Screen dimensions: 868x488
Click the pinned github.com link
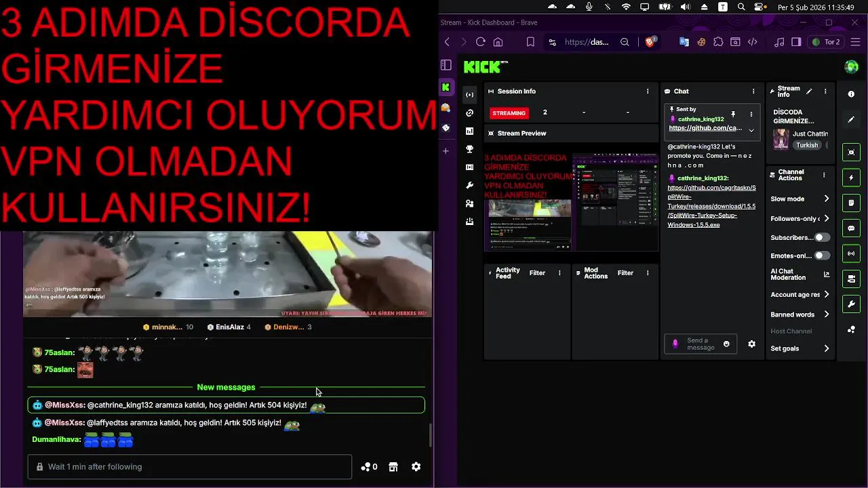click(x=705, y=128)
